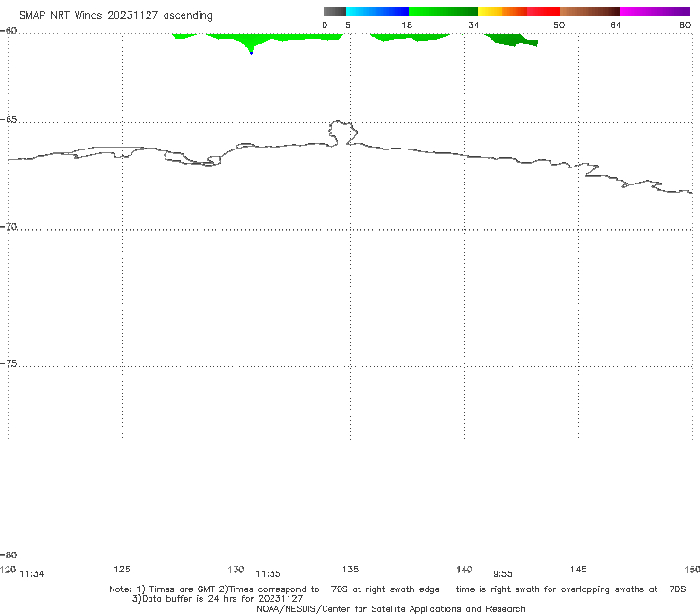This screenshot has width=700, height=615.
Task: Click the latitude label '-65'
Action: [x=9, y=120]
